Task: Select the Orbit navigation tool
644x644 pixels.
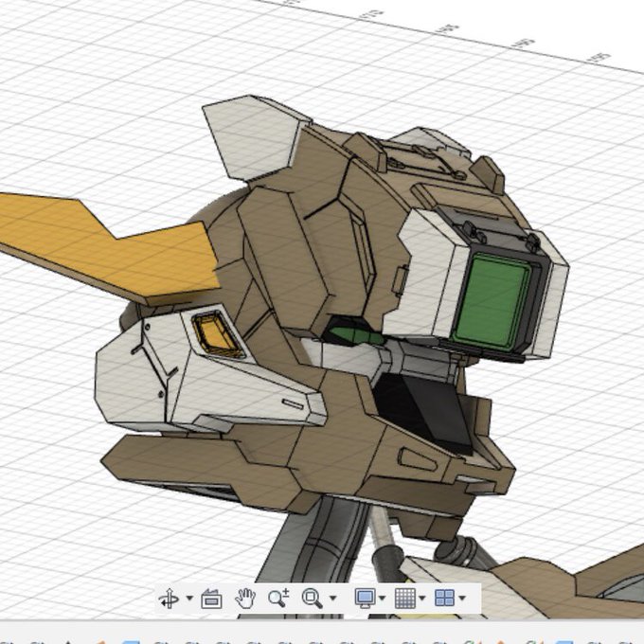Action: [169, 598]
